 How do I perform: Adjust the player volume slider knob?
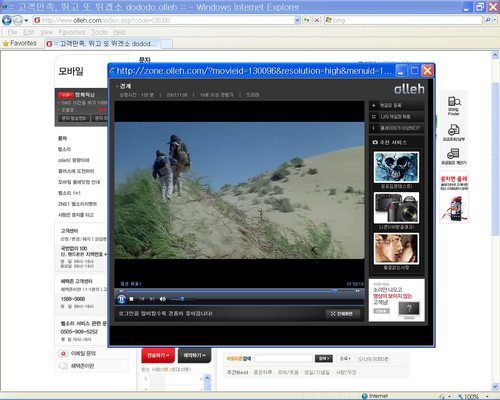point(182,299)
